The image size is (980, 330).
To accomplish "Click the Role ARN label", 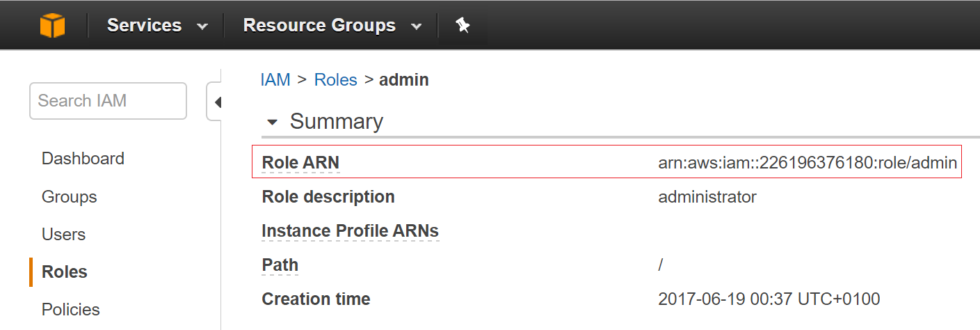I will pos(300,163).
